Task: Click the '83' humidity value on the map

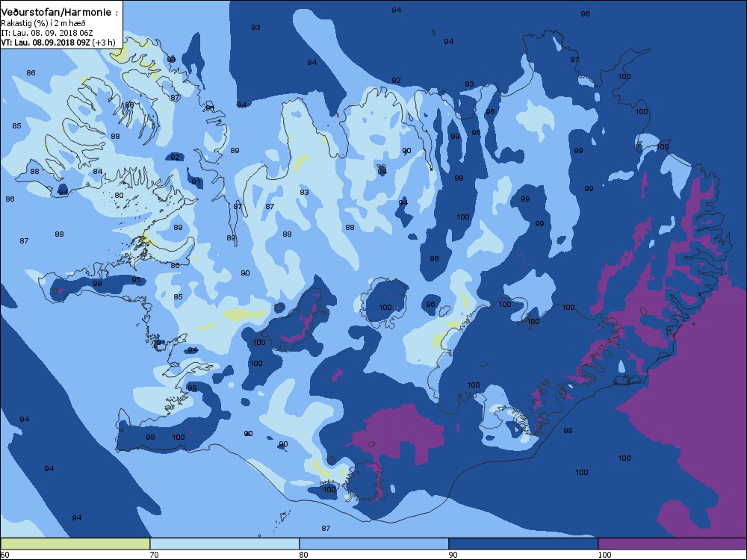Action: coord(305,193)
